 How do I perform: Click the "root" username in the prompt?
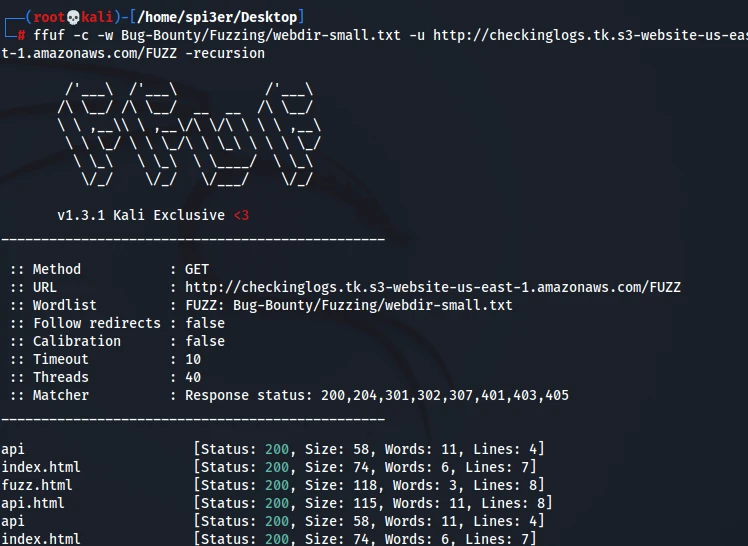[48, 17]
